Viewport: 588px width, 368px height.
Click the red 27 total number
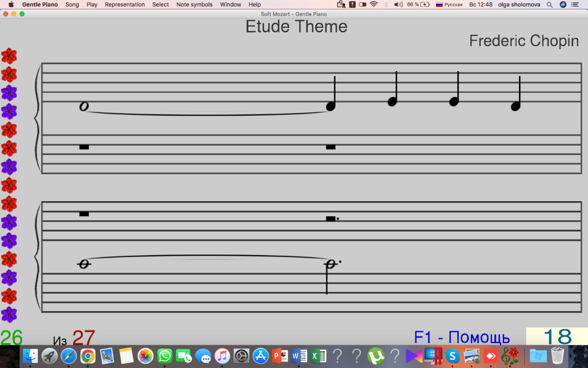pyautogui.click(x=84, y=338)
